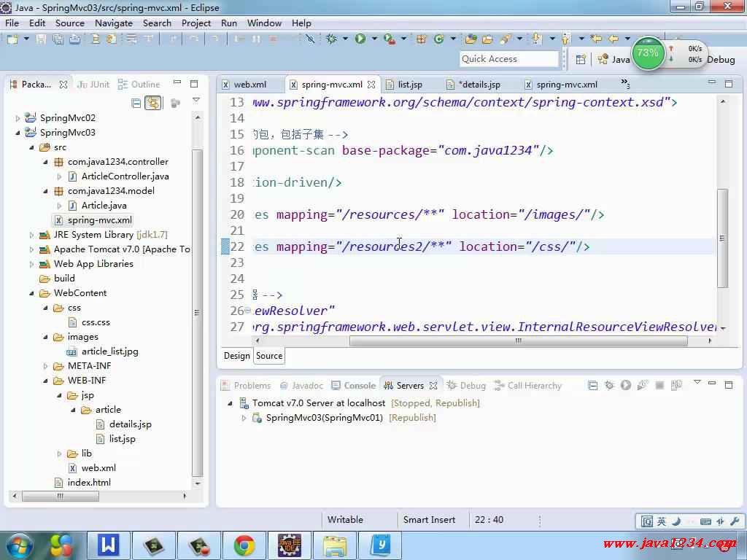The image size is (747, 560).
Task: Switch to the Java perspective
Action: click(x=614, y=60)
